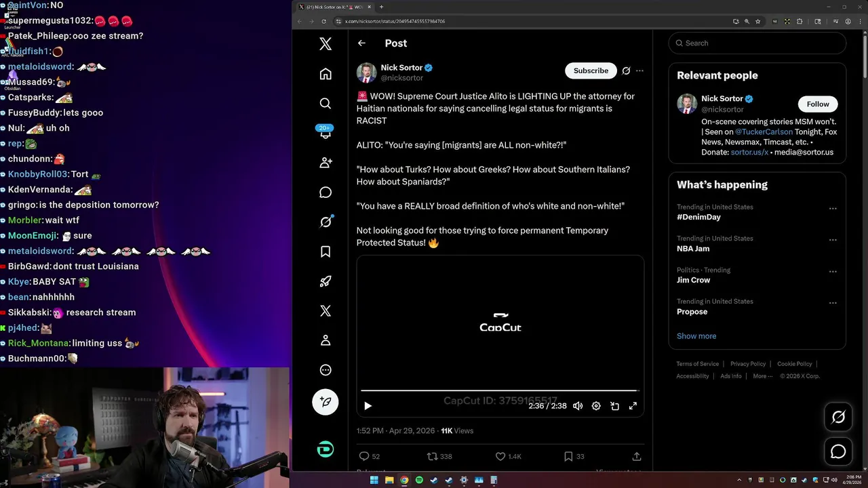Play the video

tap(368, 406)
